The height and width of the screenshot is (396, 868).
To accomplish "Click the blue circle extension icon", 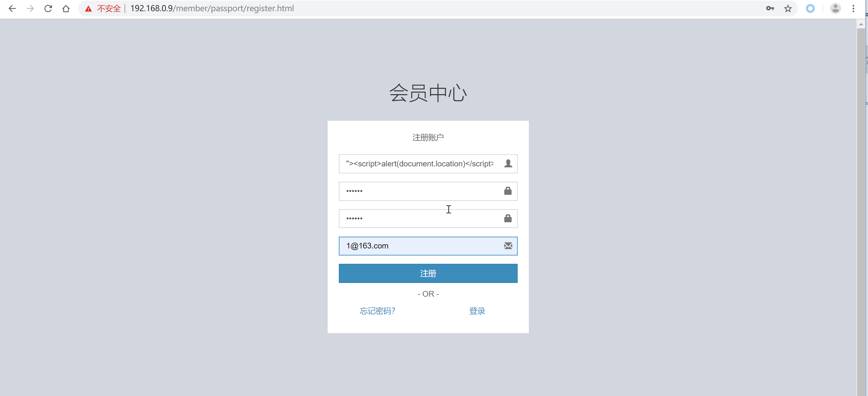I will coord(811,8).
